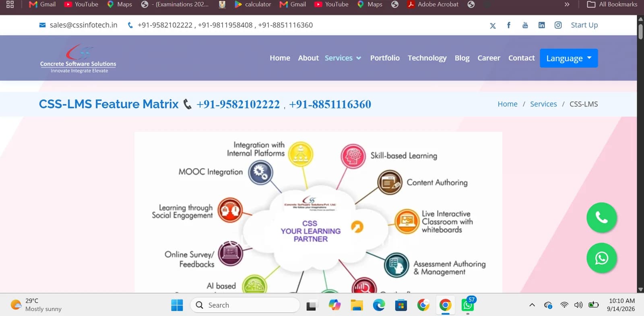Viewport: 644px width, 316px height.
Task: Click the email envelope icon beside sales address
Action: (x=42, y=25)
